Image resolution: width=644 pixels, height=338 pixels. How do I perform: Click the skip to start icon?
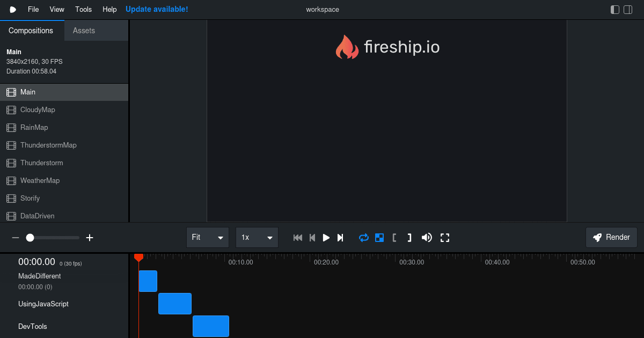click(x=298, y=237)
